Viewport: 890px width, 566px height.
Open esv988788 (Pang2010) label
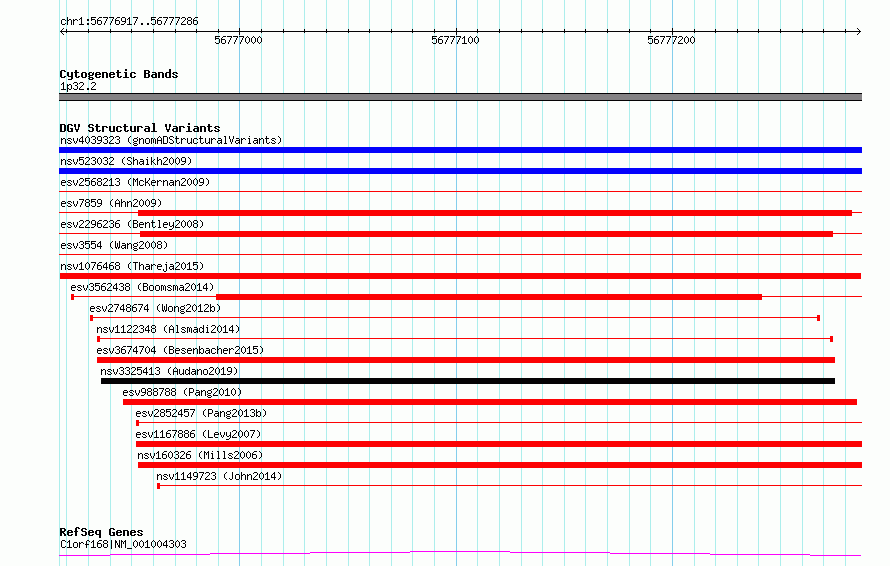click(x=182, y=392)
